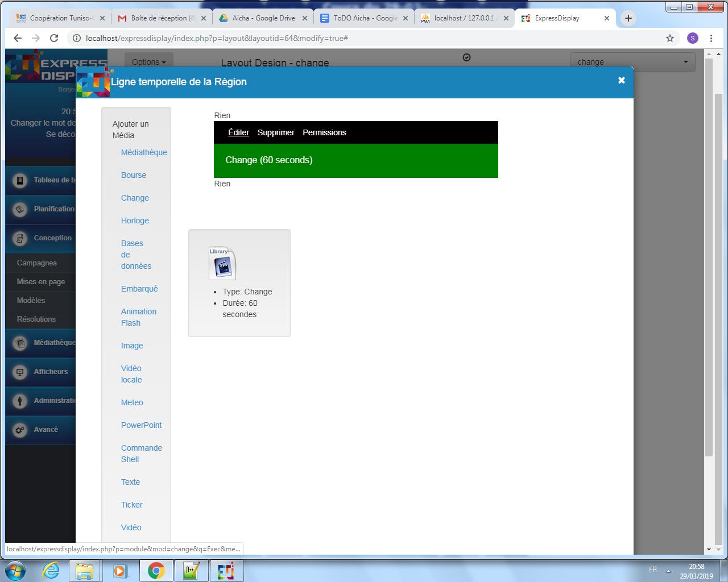Click the Library media icon thumbnail
The width and height of the screenshot is (728, 582).
222,264
